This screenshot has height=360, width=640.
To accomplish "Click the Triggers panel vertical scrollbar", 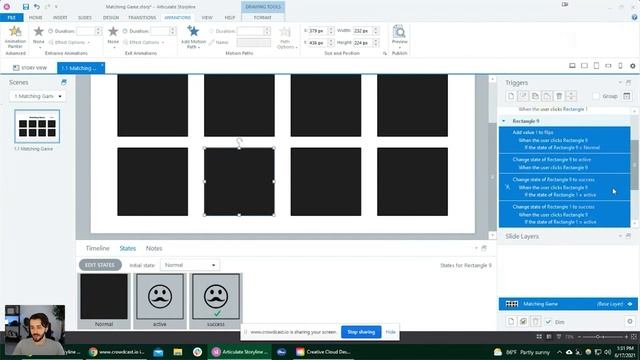I will coord(635,166).
